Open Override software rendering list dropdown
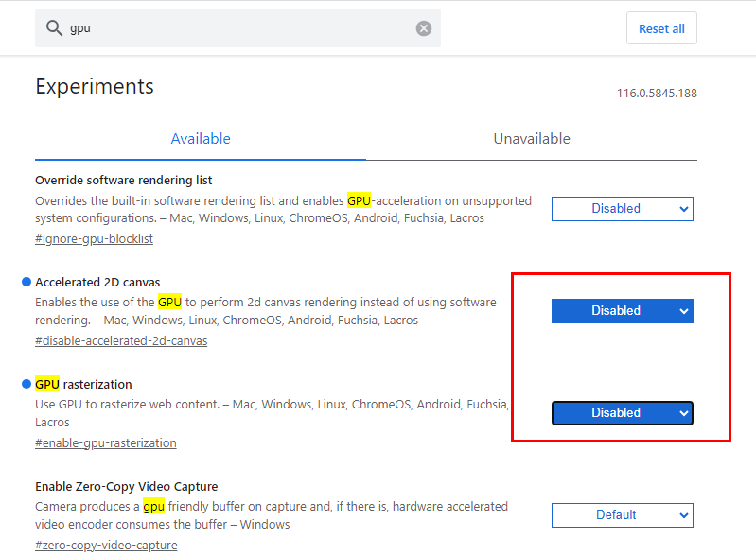756x555 pixels. click(x=622, y=209)
